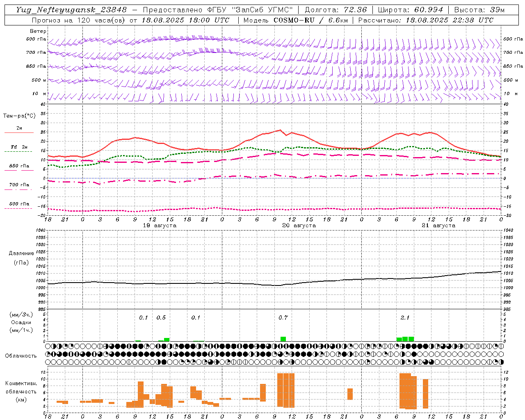Click the 0.5 precipitation total value
Screen dimensions: 525x420
[161, 317]
